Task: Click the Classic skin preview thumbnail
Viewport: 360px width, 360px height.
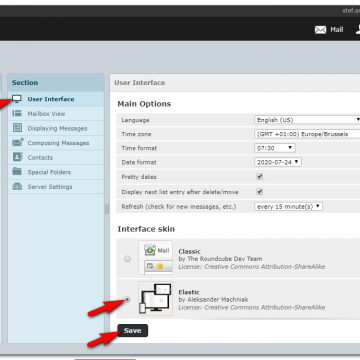Action: [156, 258]
